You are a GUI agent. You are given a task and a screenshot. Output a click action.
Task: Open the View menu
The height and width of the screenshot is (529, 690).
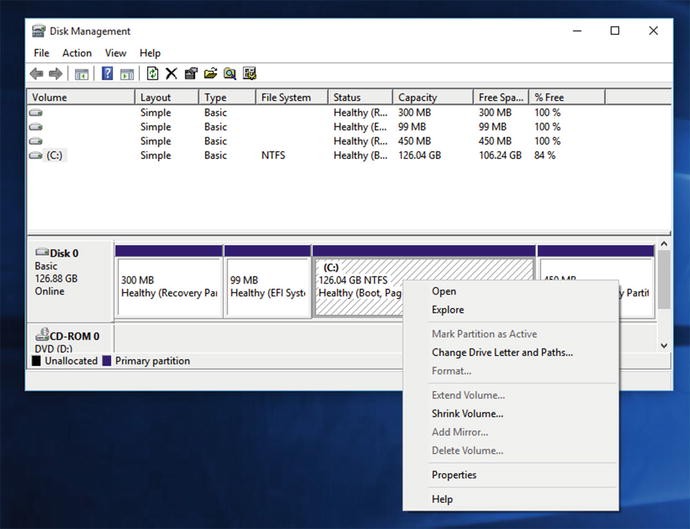point(116,53)
